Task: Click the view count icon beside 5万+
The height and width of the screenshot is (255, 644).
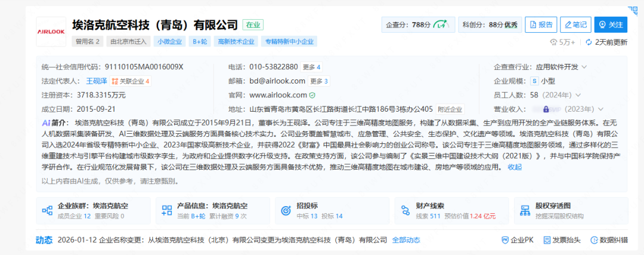Action: [554, 42]
